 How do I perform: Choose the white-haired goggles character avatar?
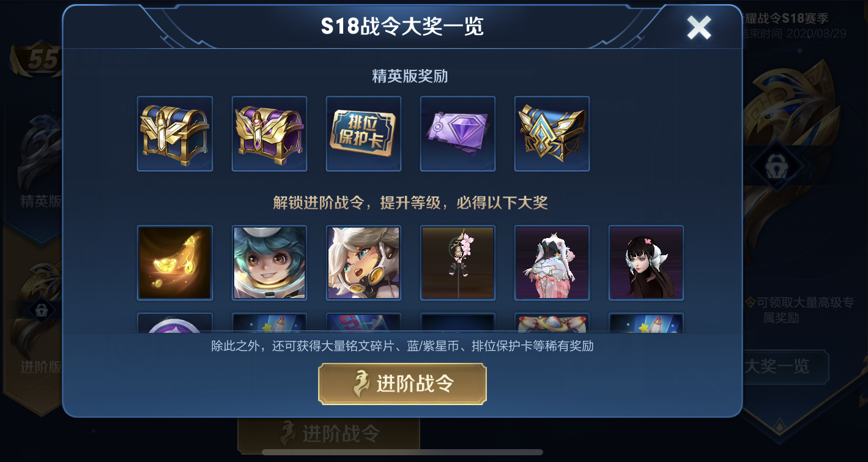[x=363, y=263]
